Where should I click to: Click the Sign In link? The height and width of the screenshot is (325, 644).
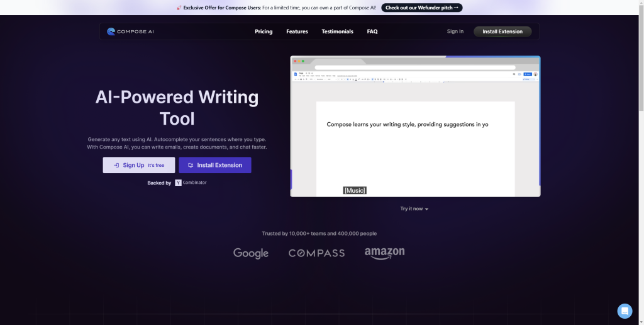click(x=455, y=31)
